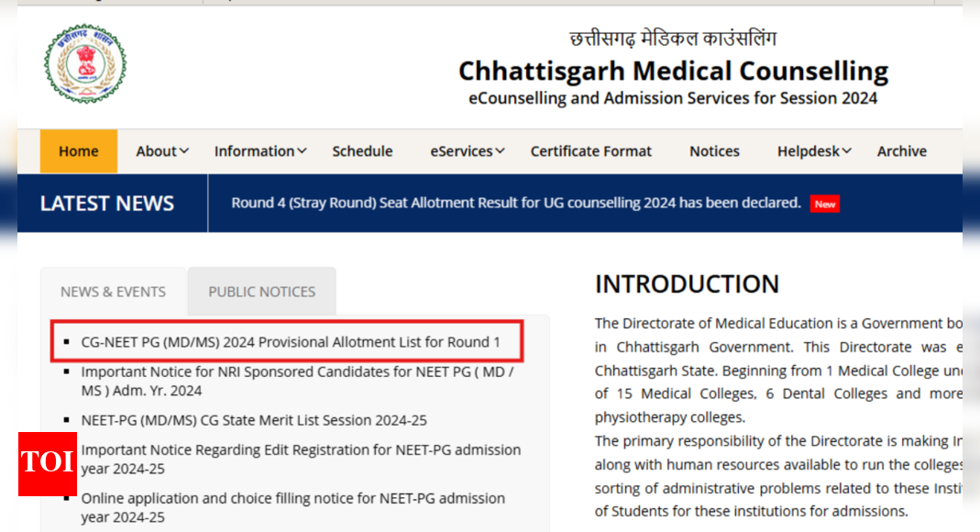Click the NRI Sponsored Candidates notice link
Screen dimensions: 980x532
click(x=295, y=371)
